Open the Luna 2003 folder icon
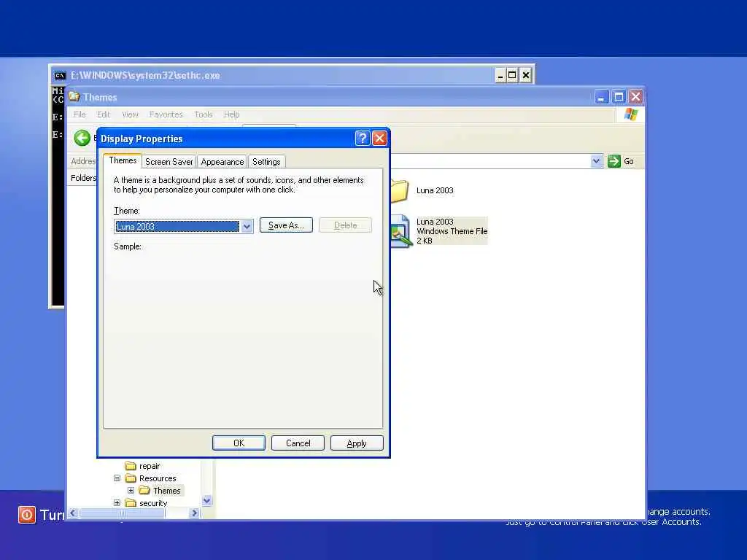 click(x=400, y=191)
